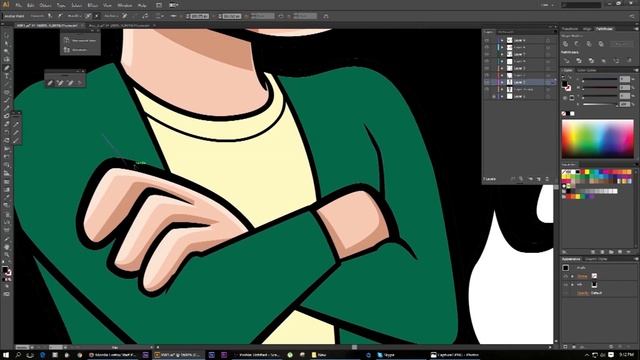Screen dimensions: 640x360
Task: Toggle Fill visibility eye in Appearance panel
Action: [565, 284]
